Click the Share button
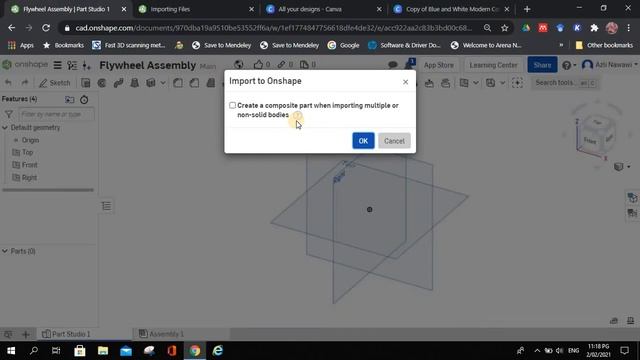The height and width of the screenshot is (360, 640). click(542, 65)
